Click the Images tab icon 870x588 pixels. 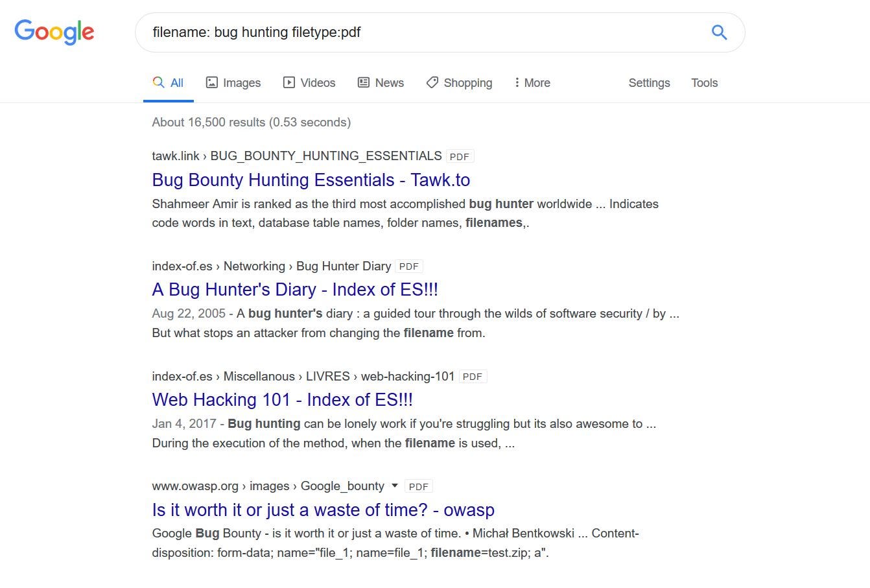211,82
